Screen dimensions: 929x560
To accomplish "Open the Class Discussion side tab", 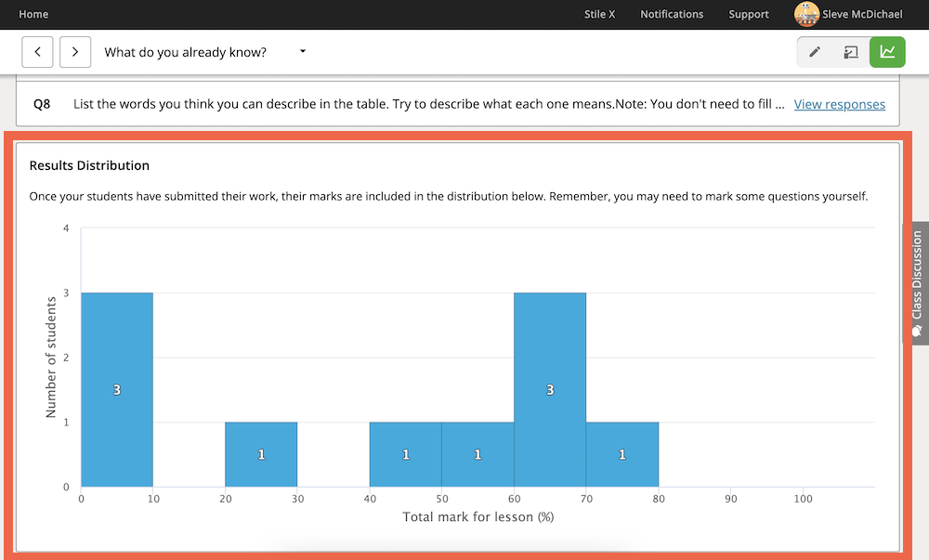I will point(916,283).
